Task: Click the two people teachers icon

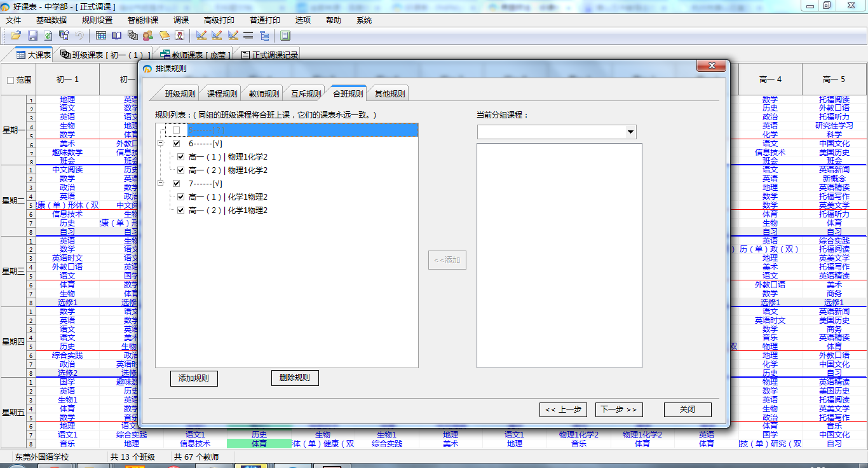Action: tap(148, 36)
